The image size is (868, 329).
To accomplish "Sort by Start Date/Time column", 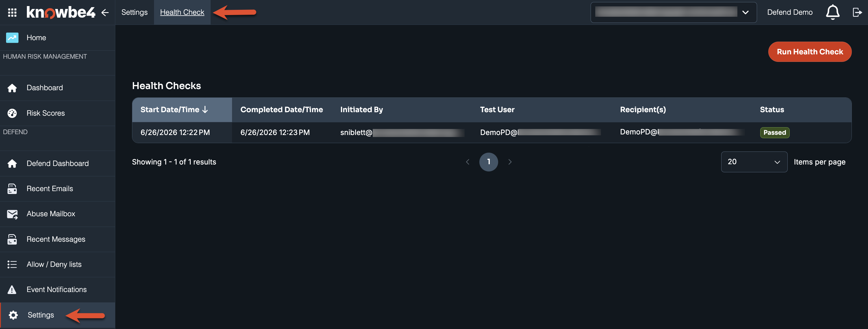I will pyautogui.click(x=182, y=110).
